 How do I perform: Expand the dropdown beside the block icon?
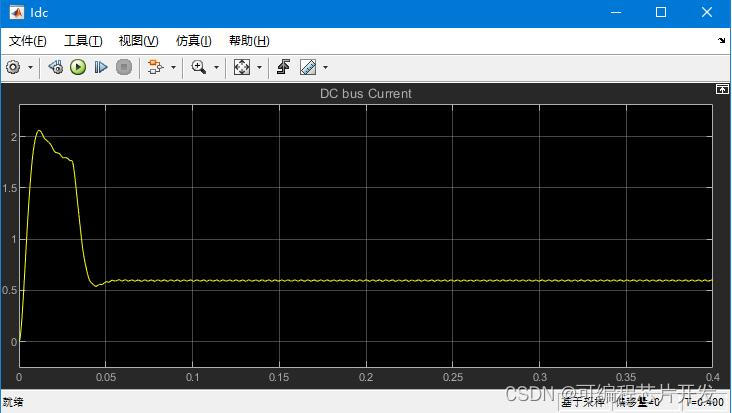[x=173, y=68]
